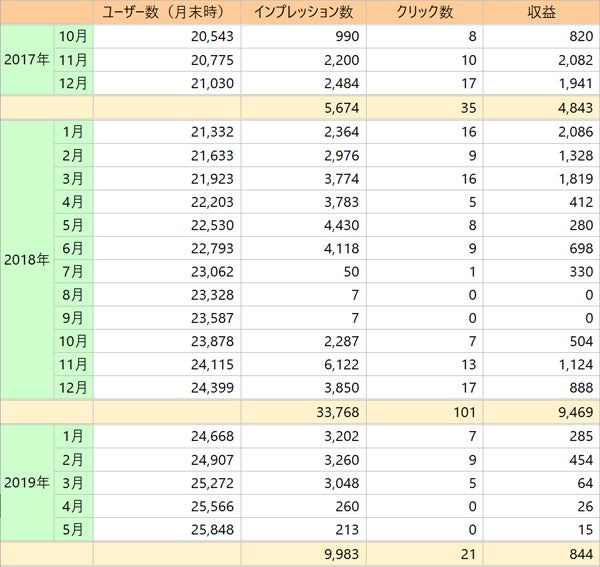Image resolution: width=600 pixels, height=567 pixels.
Task: Click the user count cell 25,848
Action: point(166,531)
